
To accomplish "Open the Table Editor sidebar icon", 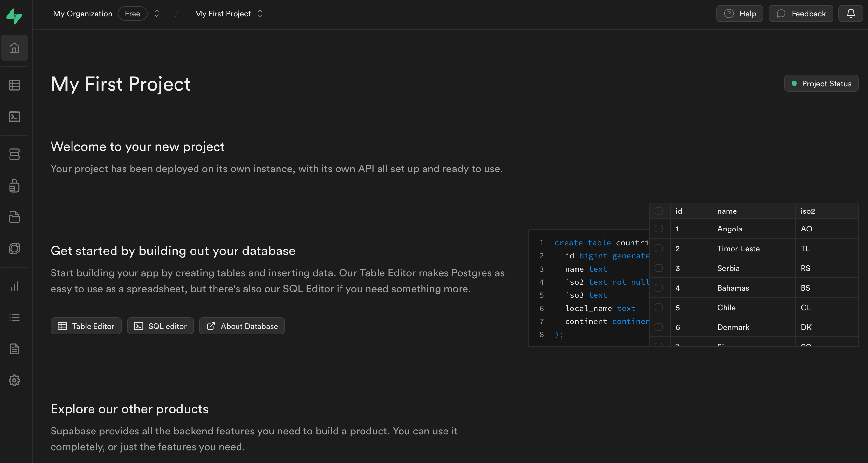I will pos(14,85).
